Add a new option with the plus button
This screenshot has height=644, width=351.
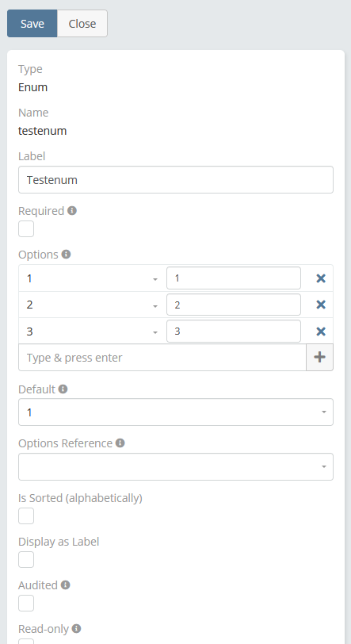(320, 358)
